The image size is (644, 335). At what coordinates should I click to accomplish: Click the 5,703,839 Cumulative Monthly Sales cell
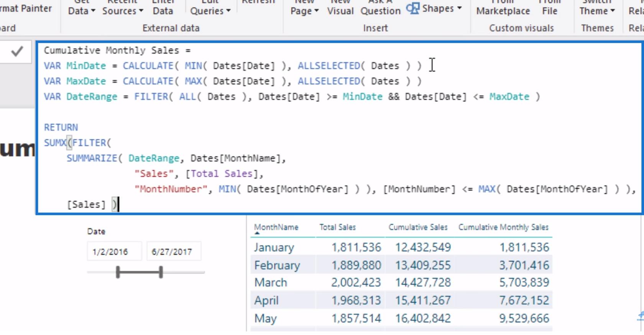[x=524, y=282]
